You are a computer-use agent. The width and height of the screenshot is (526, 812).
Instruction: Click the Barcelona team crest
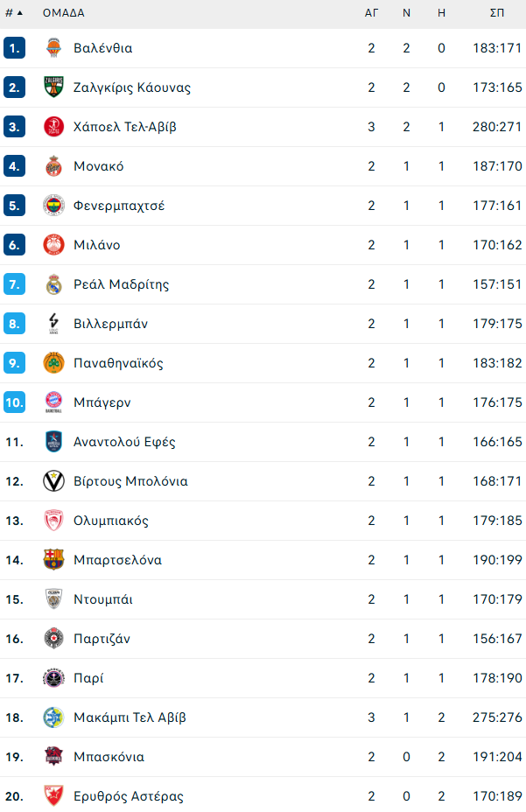(x=53, y=560)
